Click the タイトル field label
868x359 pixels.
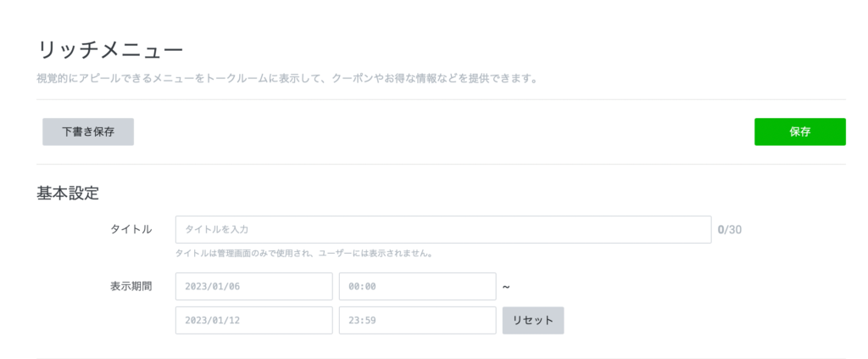pyautogui.click(x=131, y=229)
